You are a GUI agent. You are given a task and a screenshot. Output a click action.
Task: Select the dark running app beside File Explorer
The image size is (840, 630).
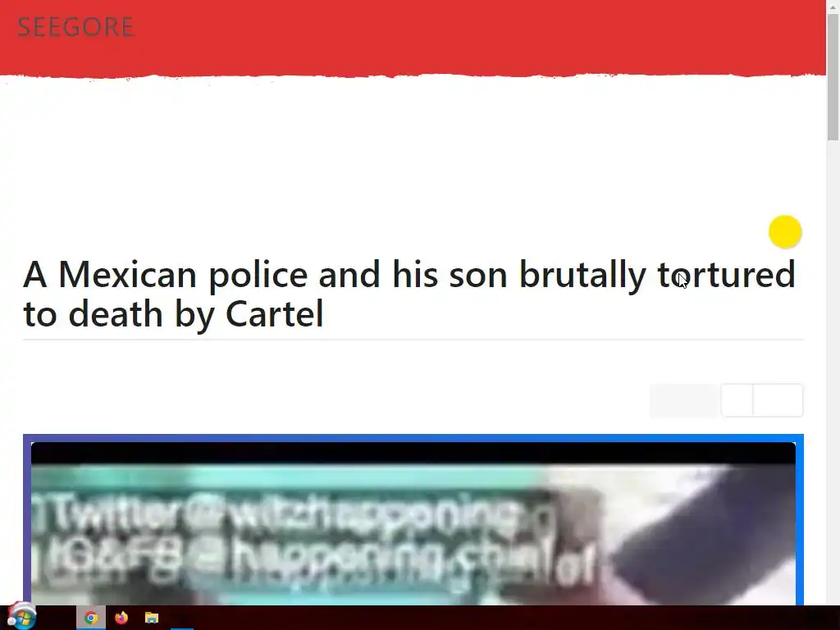(181, 618)
